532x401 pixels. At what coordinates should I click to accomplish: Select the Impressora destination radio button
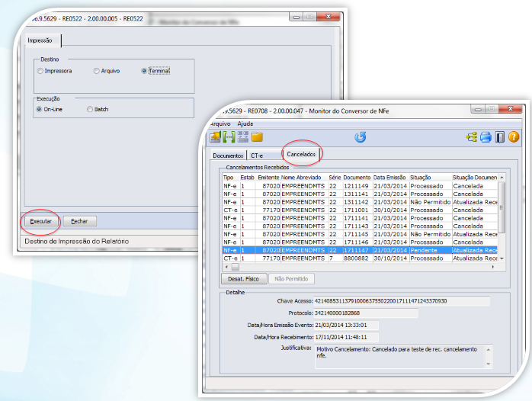click(40, 71)
